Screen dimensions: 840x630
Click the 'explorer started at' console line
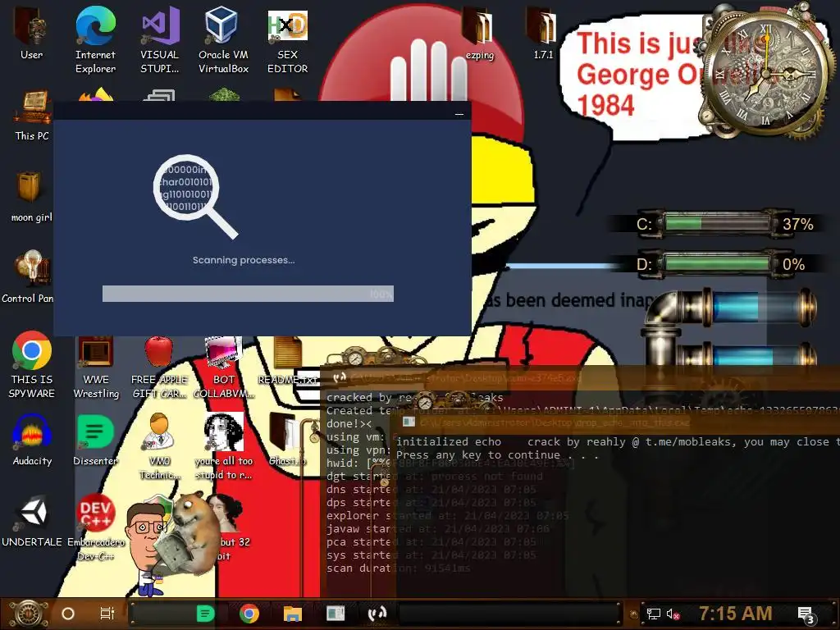coord(447,516)
